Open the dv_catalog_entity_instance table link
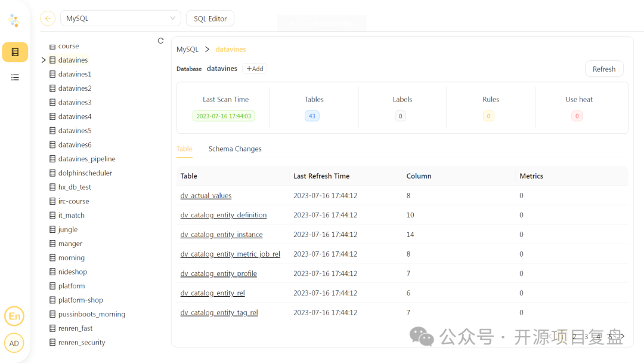Image resolution: width=644 pixels, height=363 pixels. tap(221, 235)
